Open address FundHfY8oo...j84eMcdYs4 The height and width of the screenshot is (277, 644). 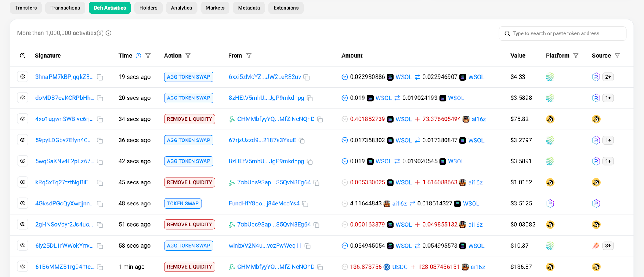(264, 203)
